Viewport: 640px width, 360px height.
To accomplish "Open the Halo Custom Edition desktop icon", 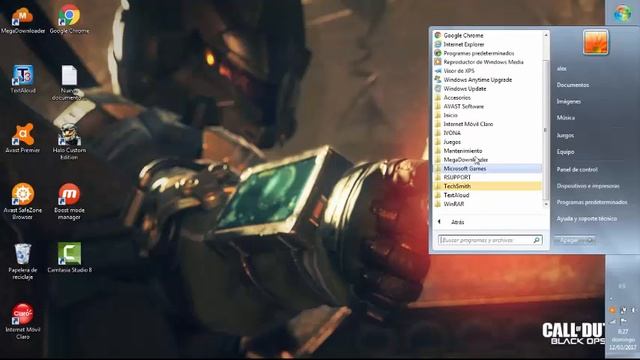I will click(69, 142).
